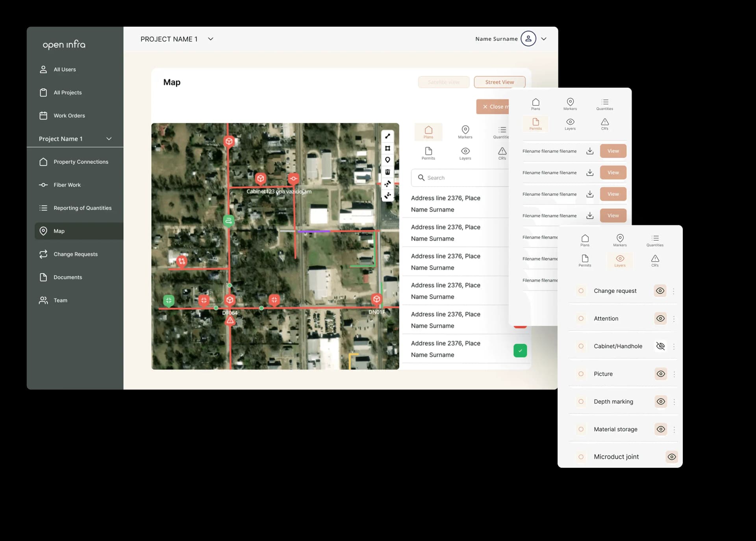Click the user avatar icon in the header
Image resolution: width=756 pixels, height=541 pixels.
528,39
